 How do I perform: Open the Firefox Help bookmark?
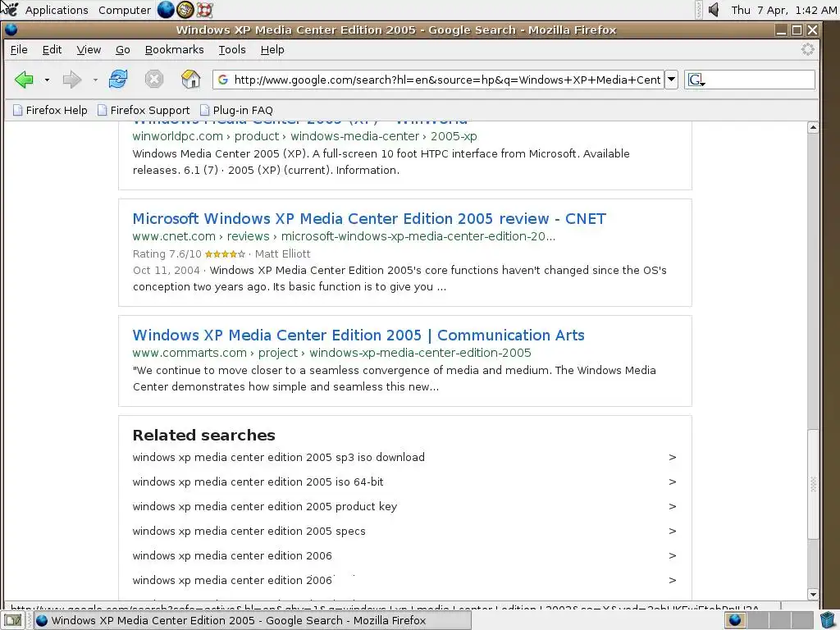tap(50, 111)
